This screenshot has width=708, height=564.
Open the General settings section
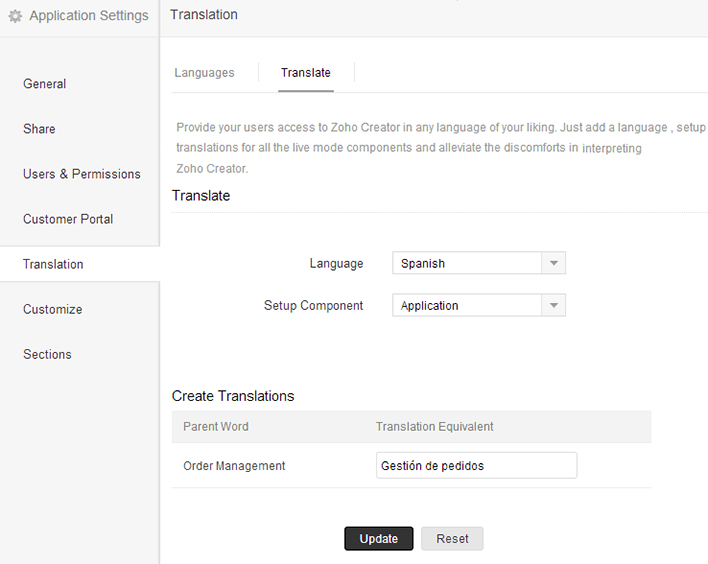tap(45, 84)
